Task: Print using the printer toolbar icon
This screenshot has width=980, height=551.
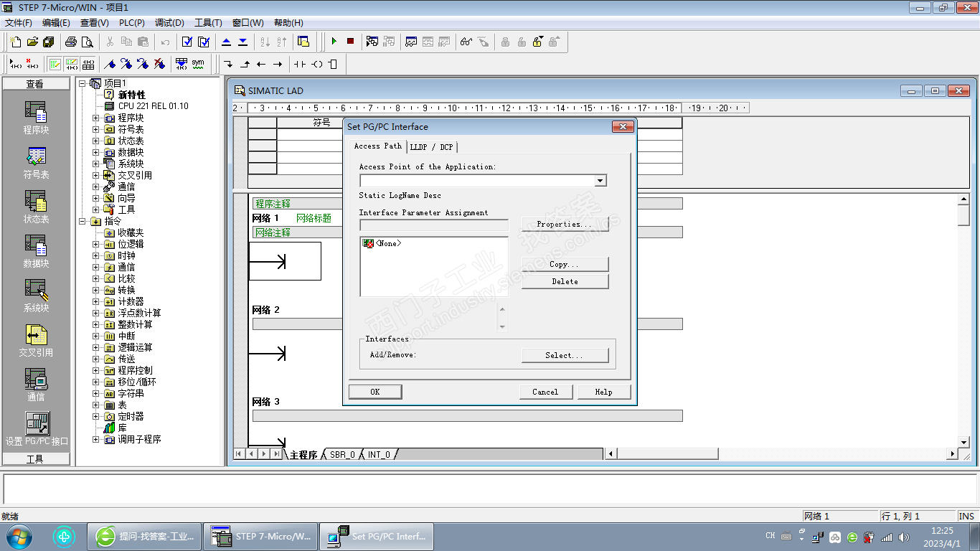Action: (x=71, y=42)
